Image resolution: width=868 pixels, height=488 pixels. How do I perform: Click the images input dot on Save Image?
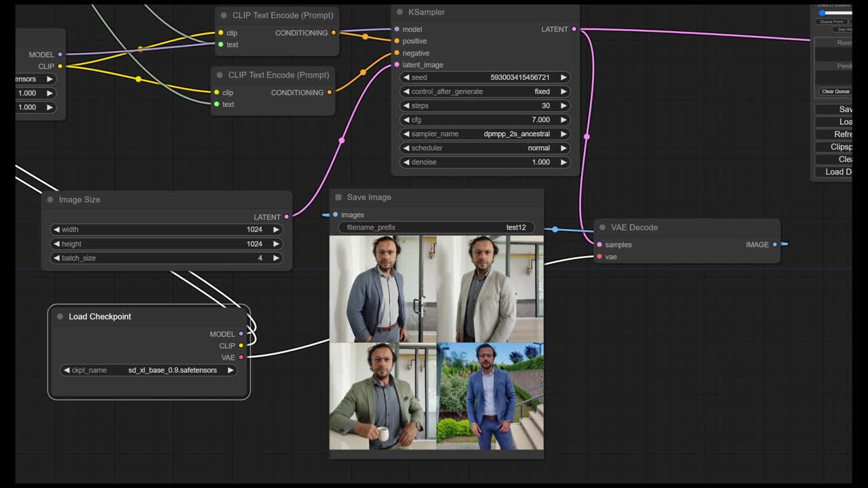point(334,215)
